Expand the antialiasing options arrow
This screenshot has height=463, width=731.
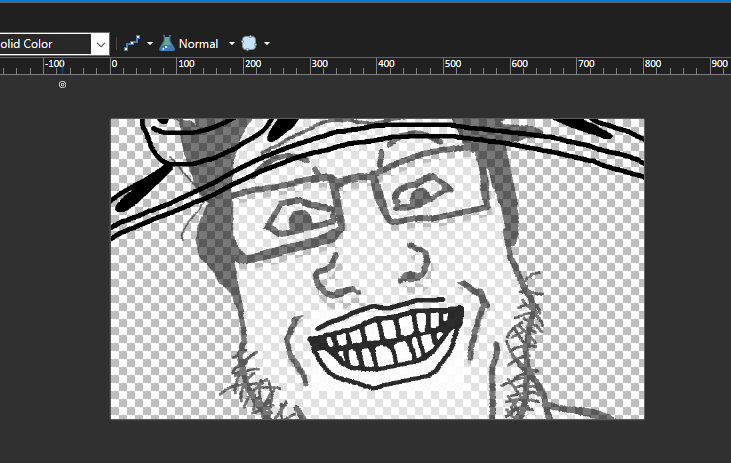pyautogui.click(x=150, y=44)
